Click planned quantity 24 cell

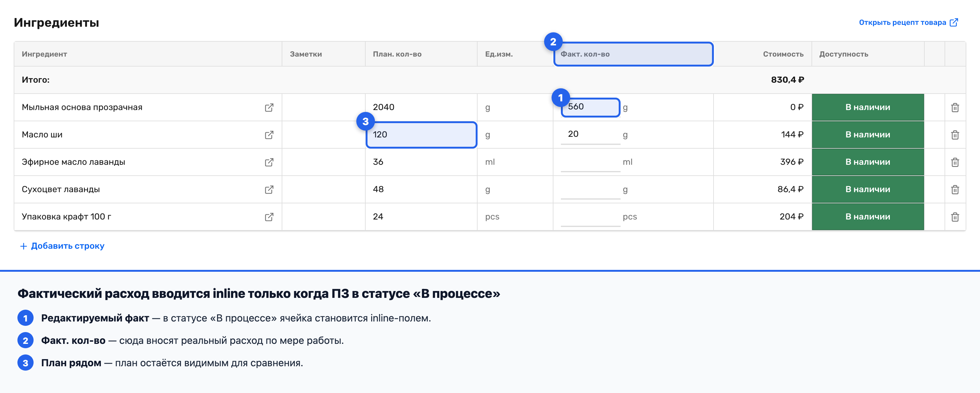click(x=421, y=217)
